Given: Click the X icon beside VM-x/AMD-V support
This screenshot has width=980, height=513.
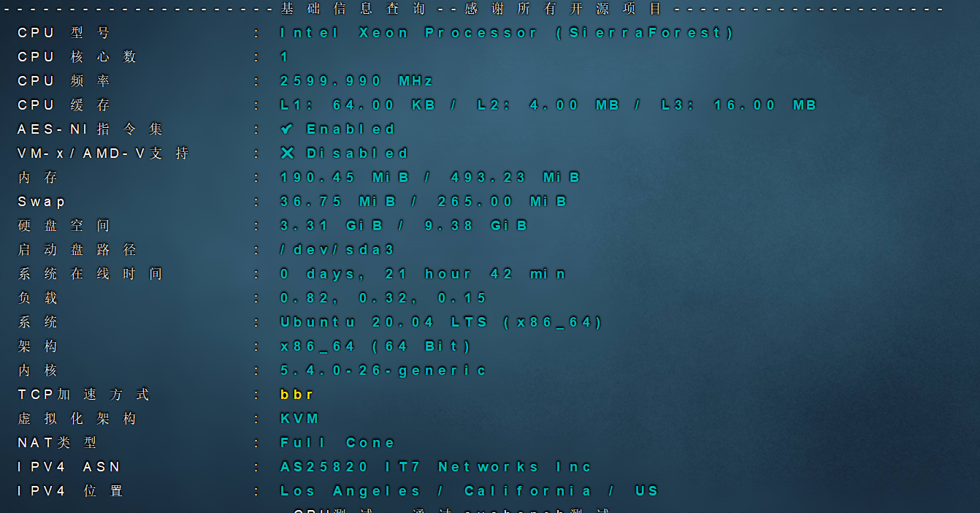Looking at the screenshot, I should pyautogui.click(x=286, y=153).
